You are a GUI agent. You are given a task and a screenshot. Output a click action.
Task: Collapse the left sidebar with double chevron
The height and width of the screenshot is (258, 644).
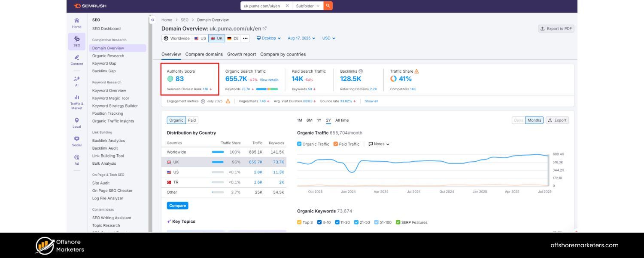tap(152, 20)
